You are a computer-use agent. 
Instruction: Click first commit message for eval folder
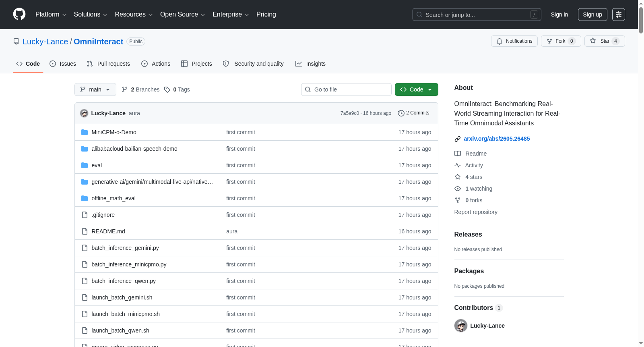click(x=241, y=165)
